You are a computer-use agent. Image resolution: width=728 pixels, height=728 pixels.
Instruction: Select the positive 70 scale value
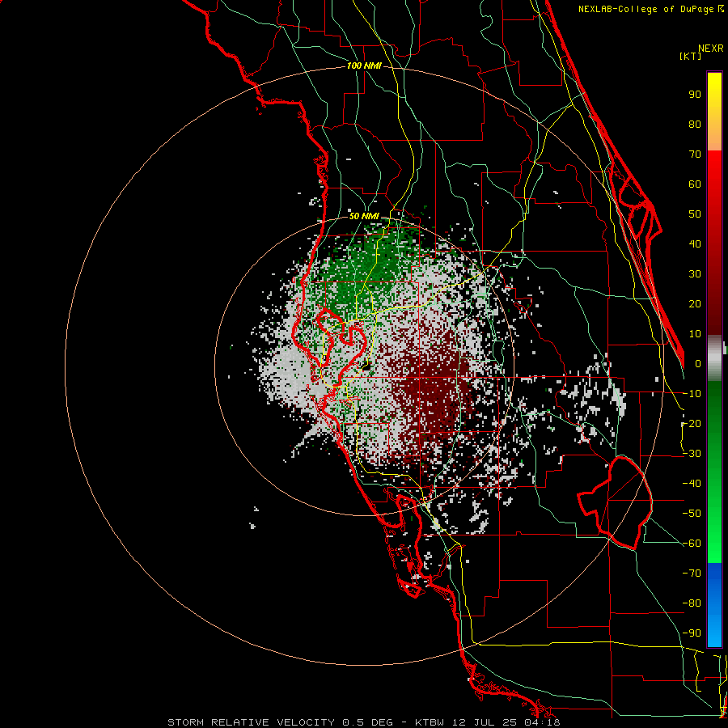tap(695, 154)
